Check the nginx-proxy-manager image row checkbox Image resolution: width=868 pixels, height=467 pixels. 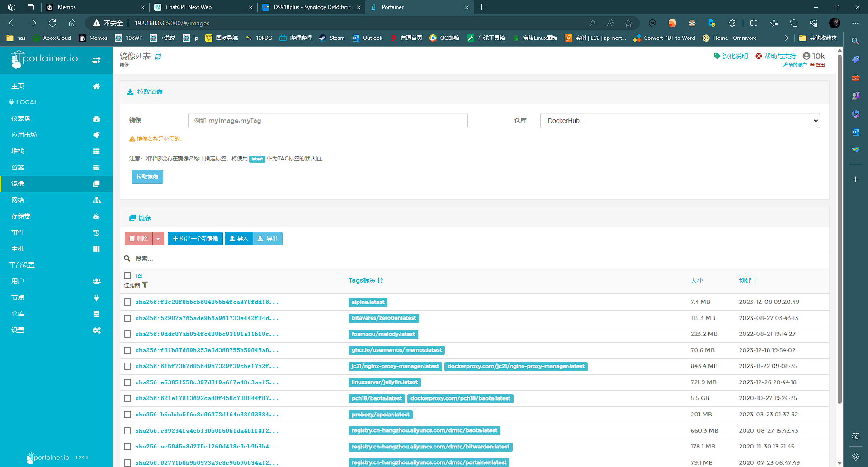point(127,366)
